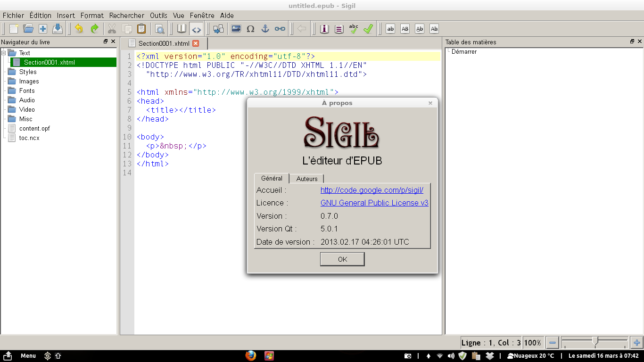The width and height of the screenshot is (644, 362).
Task: Run spellcheck with the abc checkmark icon
Action: [x=354, y=29]
